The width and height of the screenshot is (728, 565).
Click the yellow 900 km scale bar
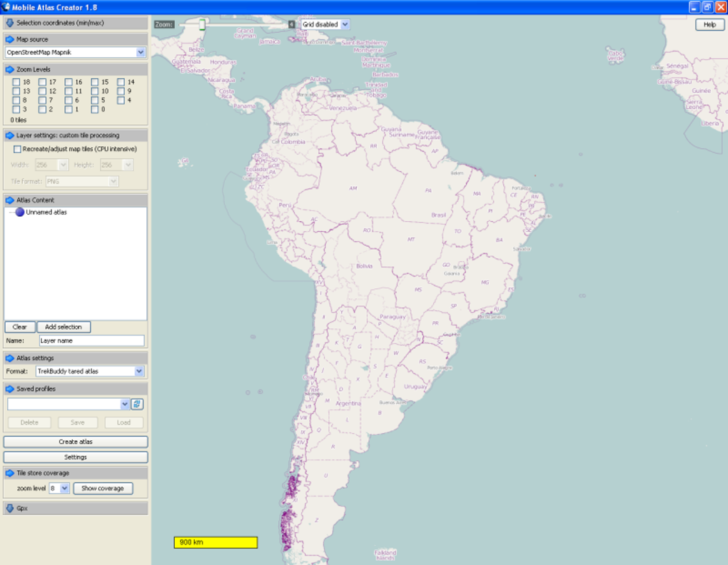coord(216,542)
